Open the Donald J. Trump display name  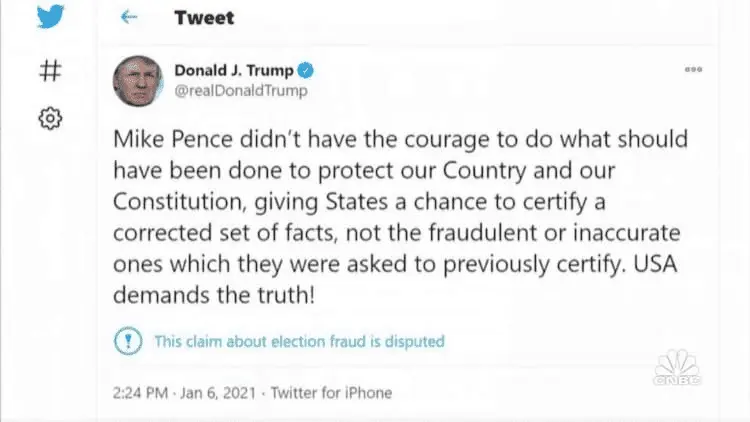click(236, 70)
